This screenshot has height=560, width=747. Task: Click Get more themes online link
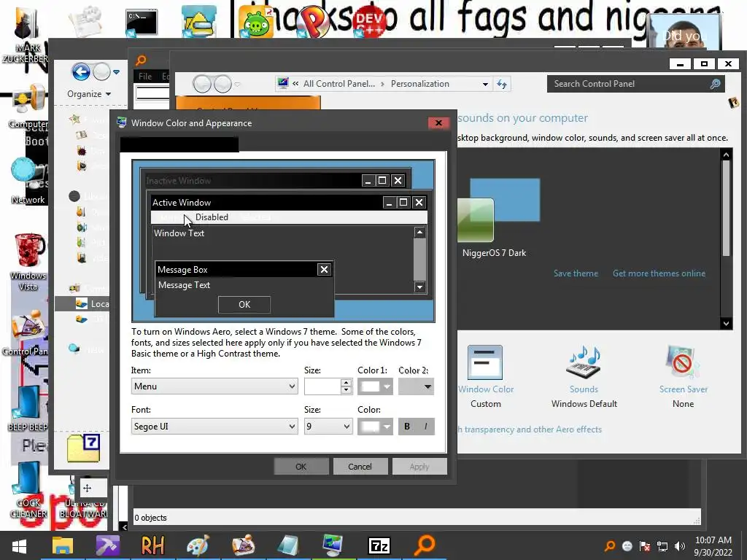point(659,273)
